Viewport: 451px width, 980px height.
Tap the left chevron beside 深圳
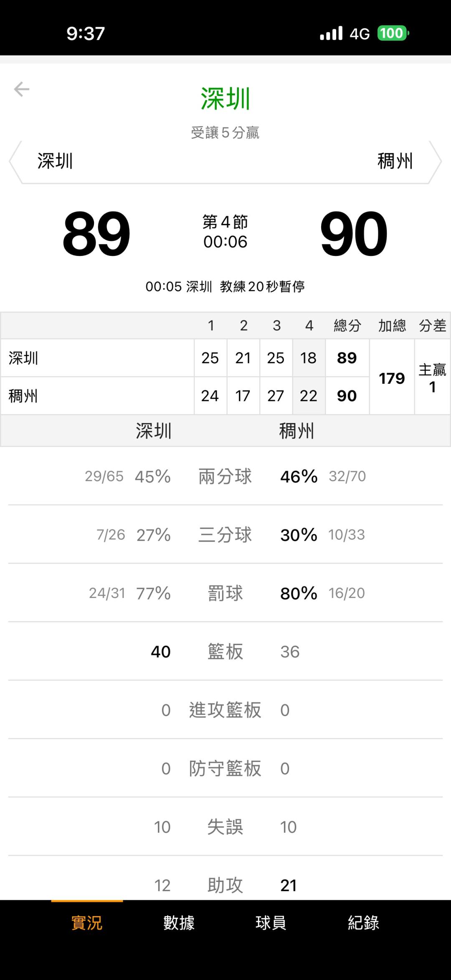coord(15,162)
